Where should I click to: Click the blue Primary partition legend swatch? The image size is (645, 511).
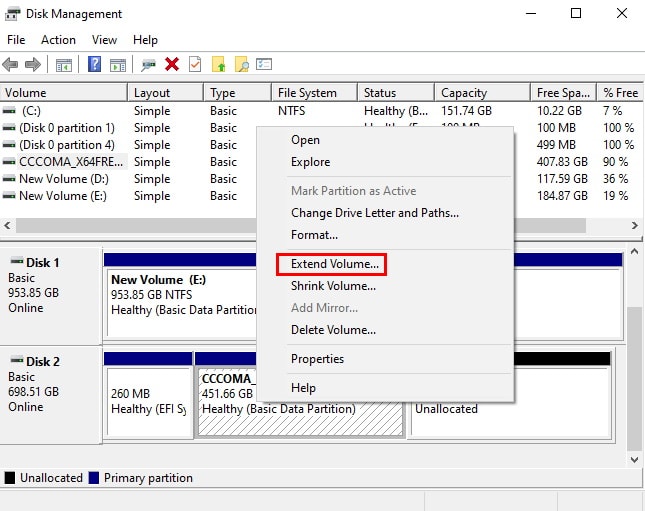(94, 478)
